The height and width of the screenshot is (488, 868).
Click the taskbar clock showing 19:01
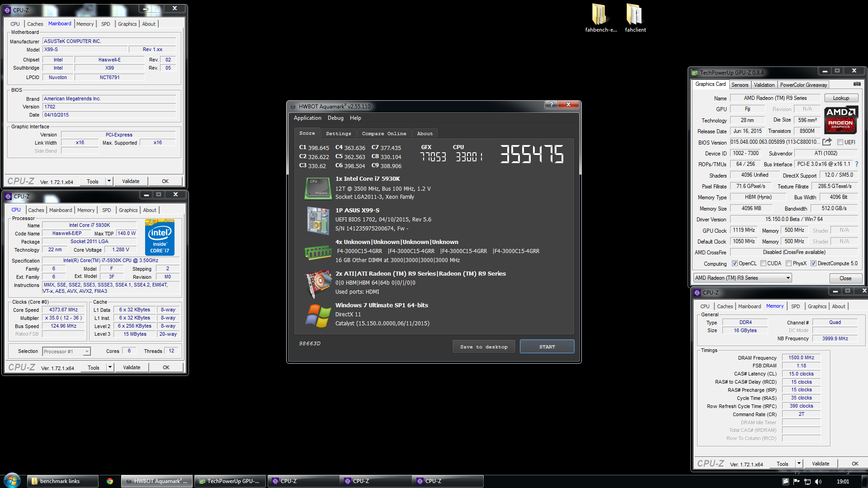[843, 482]
